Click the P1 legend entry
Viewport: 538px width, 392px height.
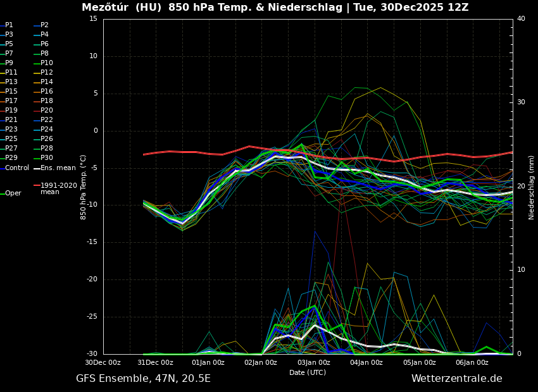[x=9, y=25]
